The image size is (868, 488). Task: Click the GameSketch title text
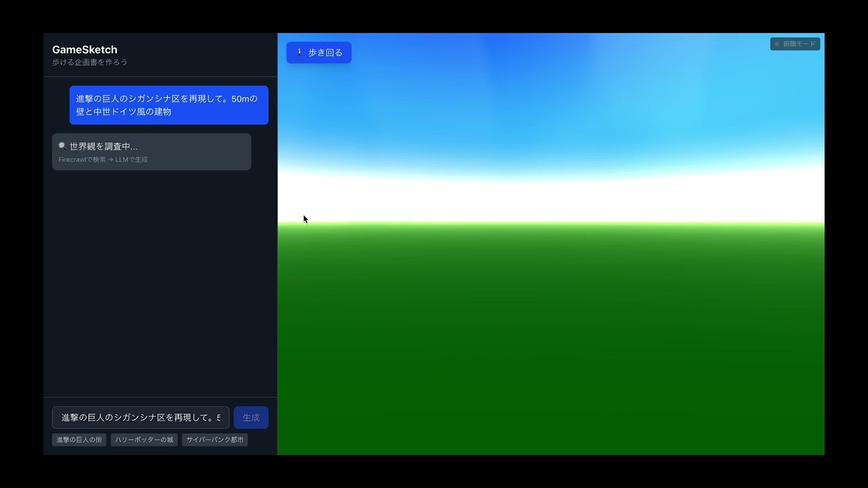coord(85,49)
